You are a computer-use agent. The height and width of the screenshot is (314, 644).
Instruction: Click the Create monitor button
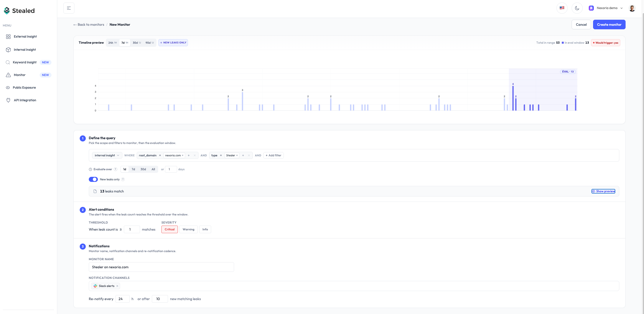[609, 24]
